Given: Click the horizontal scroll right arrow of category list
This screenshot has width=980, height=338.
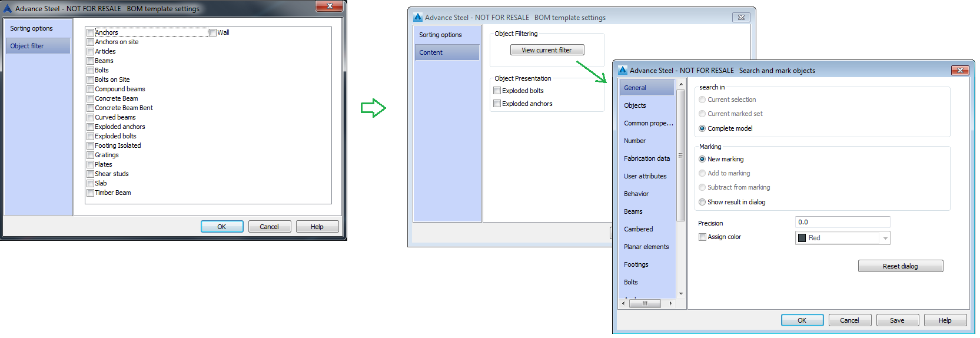Looking at the screenshot, I should point(670,303).
